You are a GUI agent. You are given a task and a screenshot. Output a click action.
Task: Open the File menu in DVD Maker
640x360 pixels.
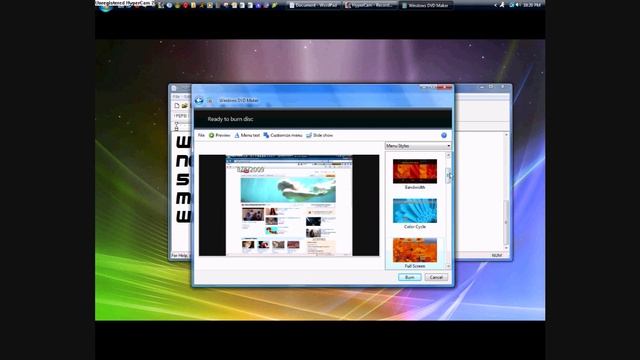[201, 135]
